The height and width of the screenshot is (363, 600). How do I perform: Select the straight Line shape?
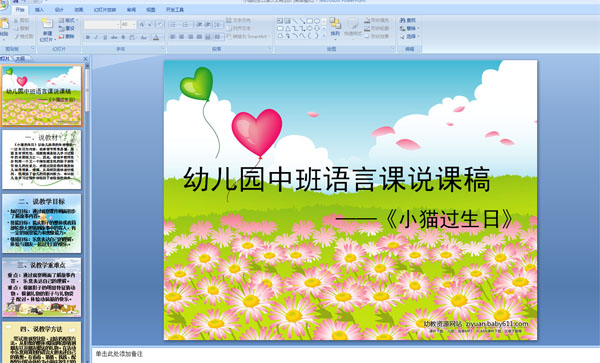point(295,21)
